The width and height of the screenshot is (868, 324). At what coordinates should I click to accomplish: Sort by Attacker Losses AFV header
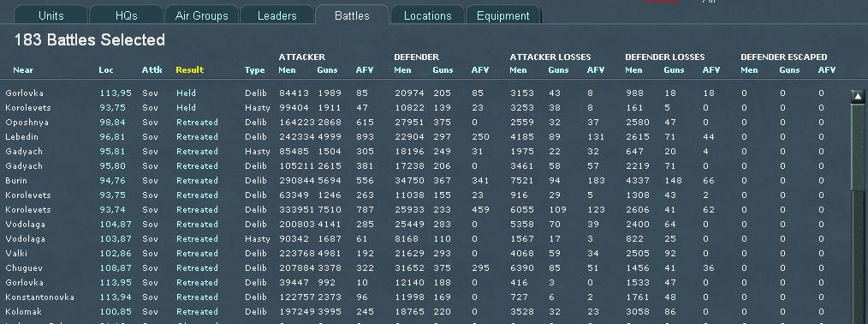click(x=596, y=69)
